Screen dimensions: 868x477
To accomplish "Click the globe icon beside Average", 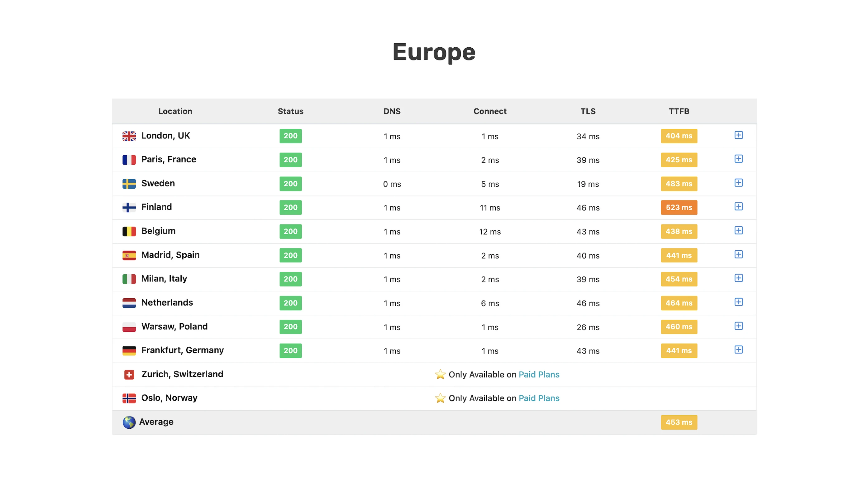I will click(129, 422).
